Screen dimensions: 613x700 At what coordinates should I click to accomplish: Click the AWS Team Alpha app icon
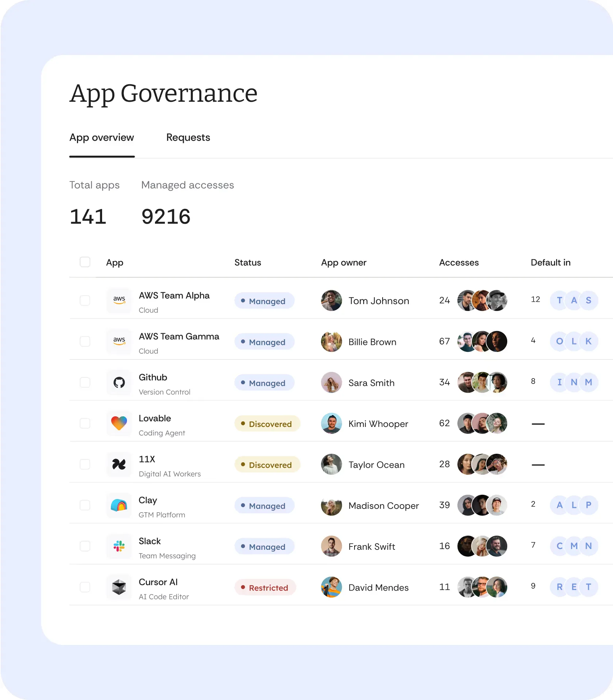point(119,300)
